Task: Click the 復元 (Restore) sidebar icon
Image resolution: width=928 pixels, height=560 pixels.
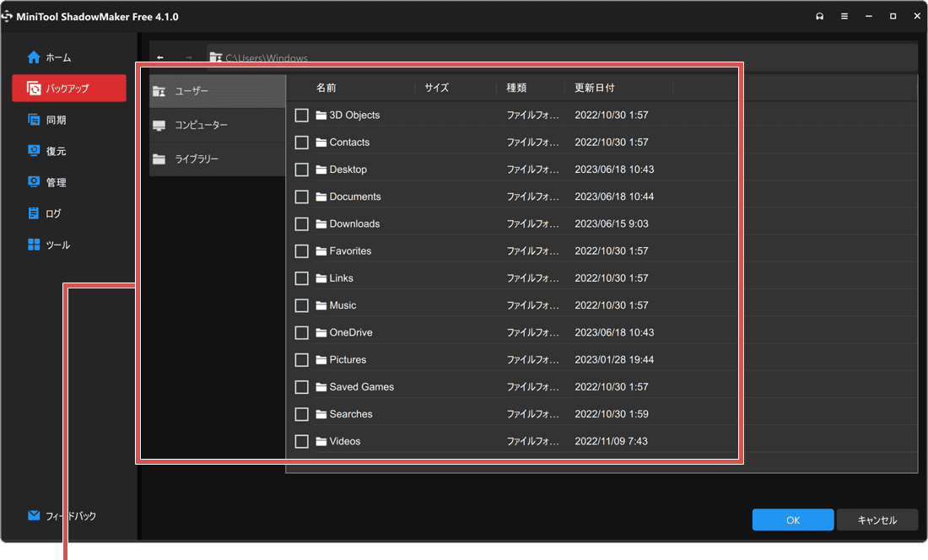Action: click(34, 150)
